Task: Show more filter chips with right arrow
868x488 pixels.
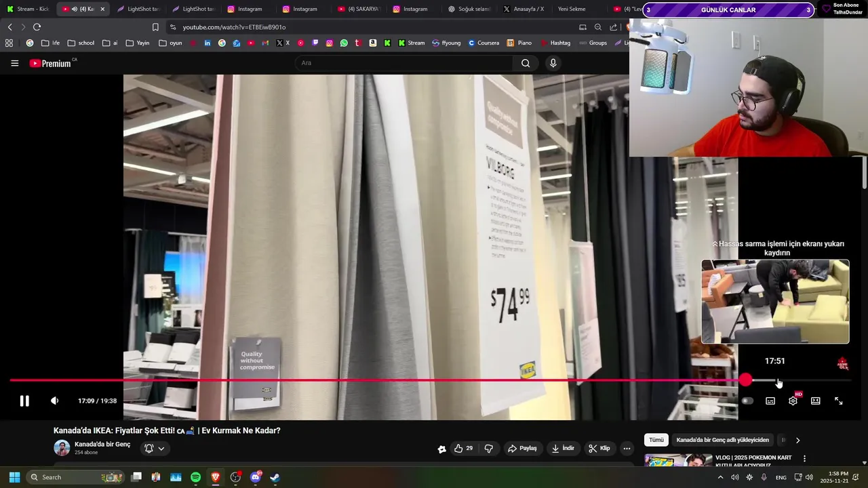Action: click(797, 440)
